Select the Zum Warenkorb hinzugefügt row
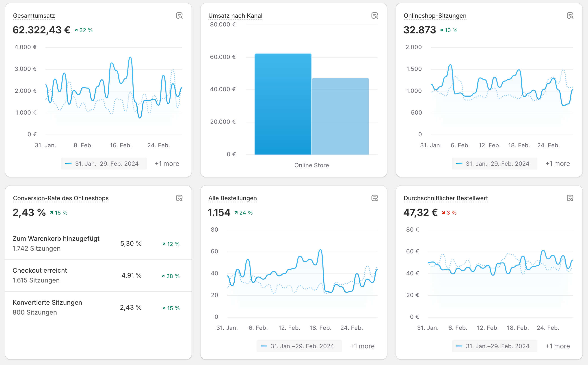 coord(98,243)
